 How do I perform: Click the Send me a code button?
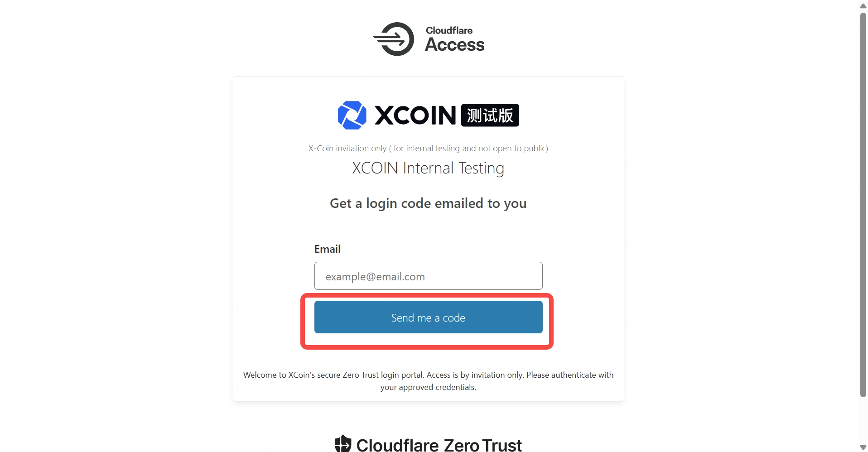pos(428,317)
